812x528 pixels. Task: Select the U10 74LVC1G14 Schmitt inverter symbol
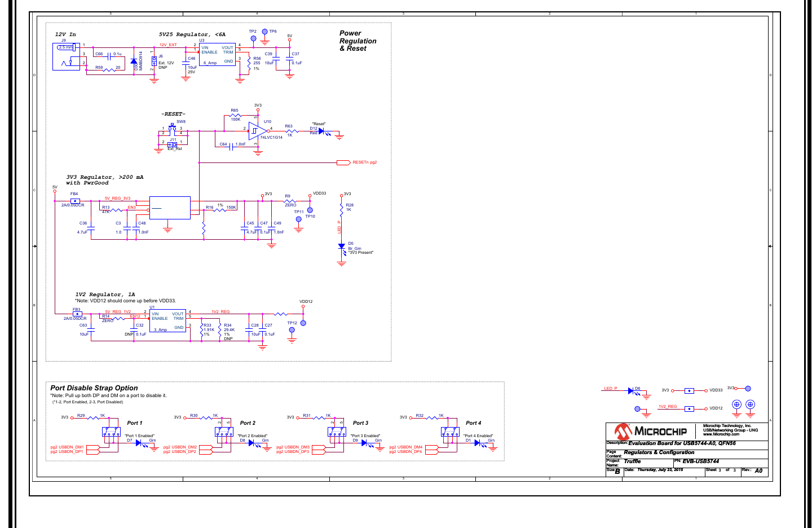[257, 131]
